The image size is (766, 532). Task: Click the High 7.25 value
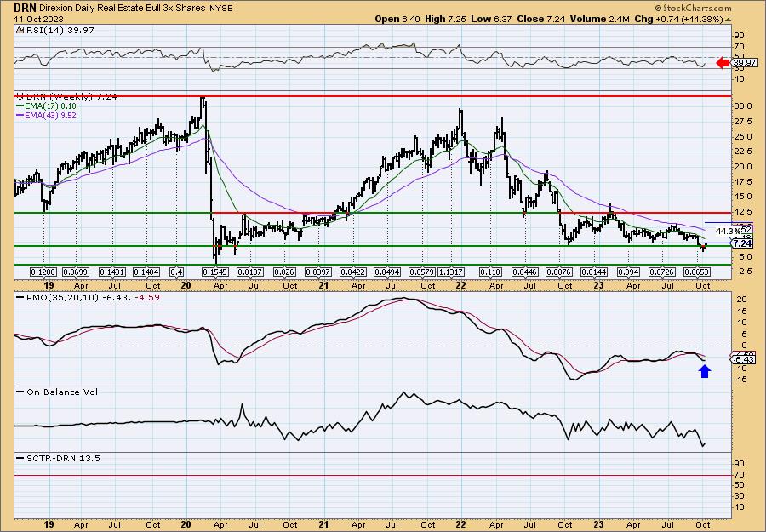click(444, 19)
